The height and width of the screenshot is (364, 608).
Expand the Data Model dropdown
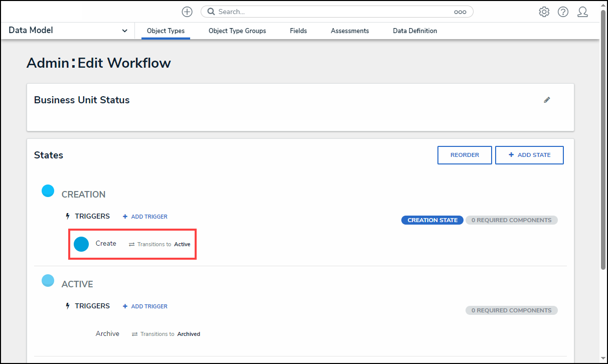pos(124,31)
